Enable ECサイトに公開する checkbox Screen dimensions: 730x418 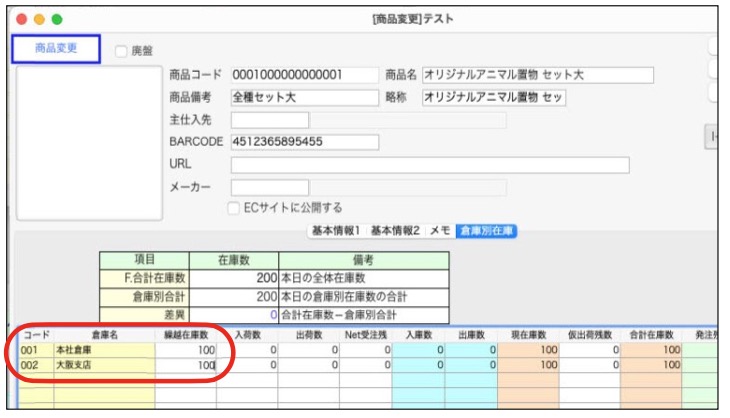(x=235, y=208)
